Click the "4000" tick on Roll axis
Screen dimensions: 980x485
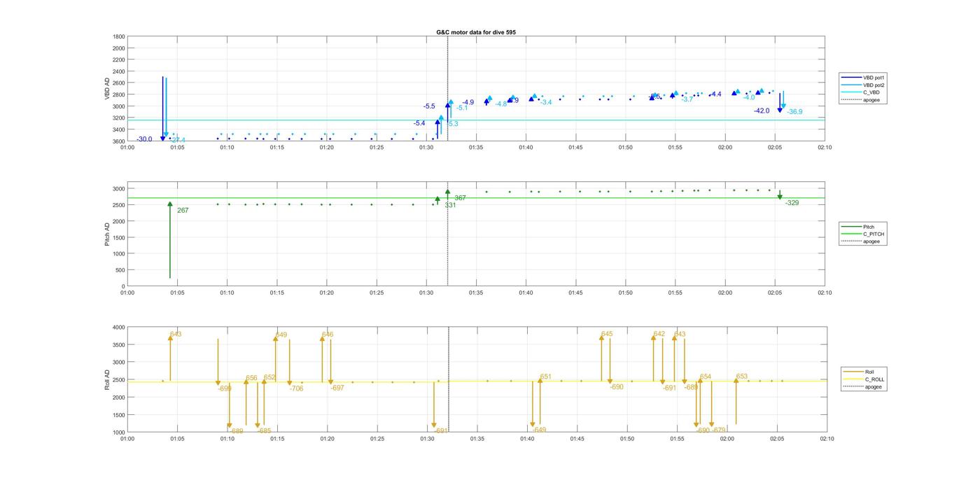[x=119, y=328]
